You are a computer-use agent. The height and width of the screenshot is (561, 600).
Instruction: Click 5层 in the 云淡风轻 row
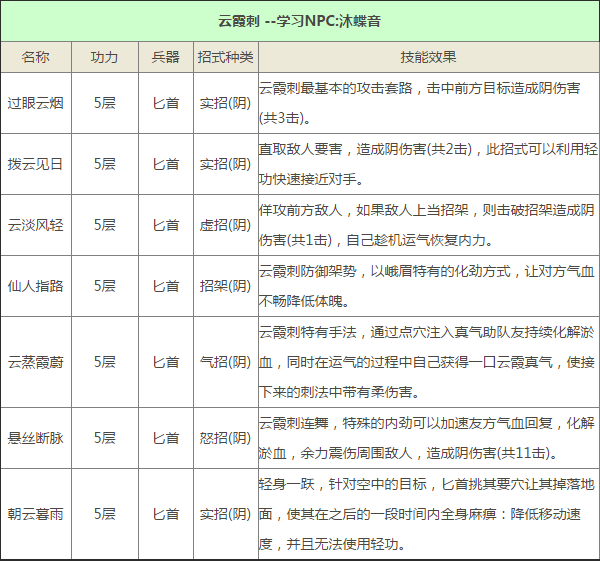(105, 225)
